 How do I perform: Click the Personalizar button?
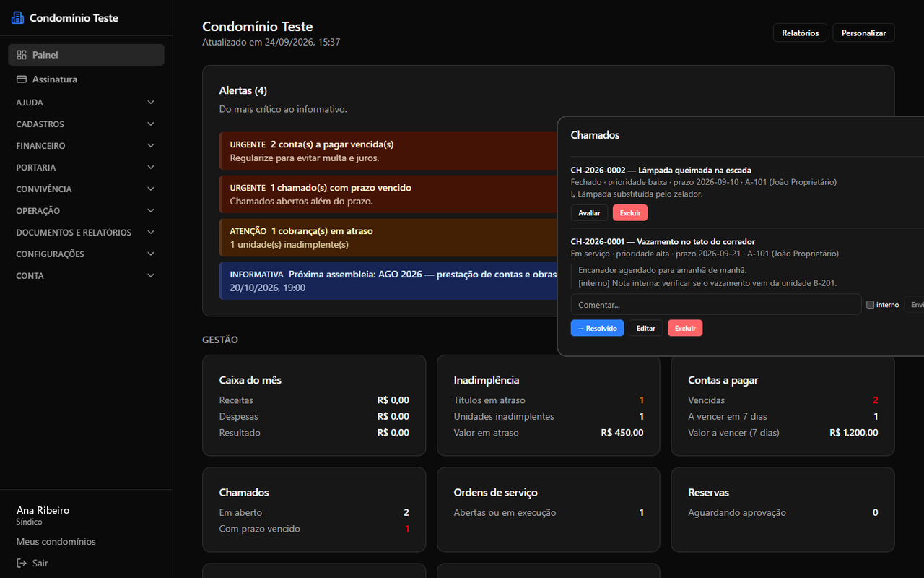tap(863, 33)
